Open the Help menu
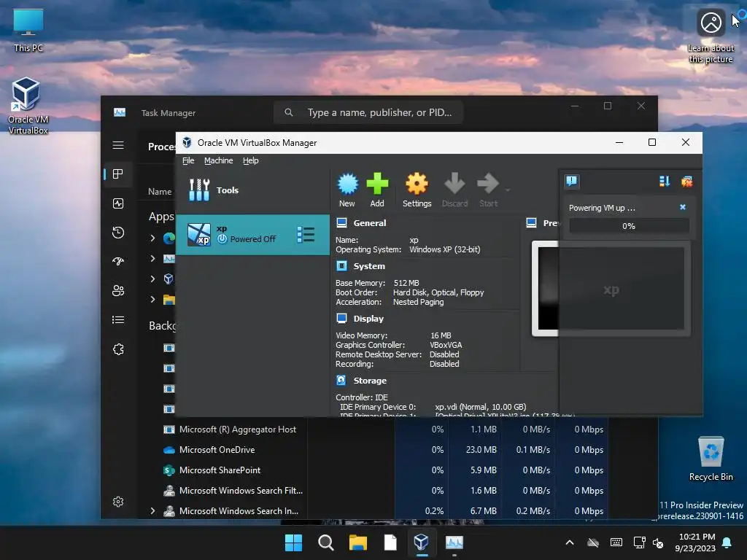 (251, 160)
